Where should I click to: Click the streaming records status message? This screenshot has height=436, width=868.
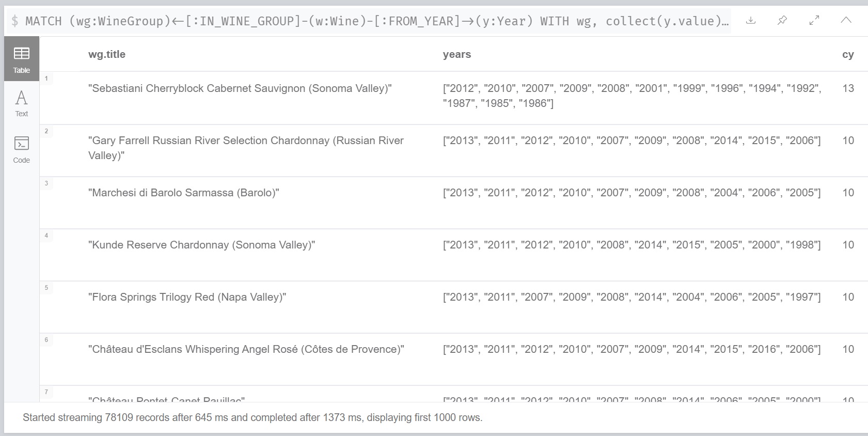coord(252,417)
